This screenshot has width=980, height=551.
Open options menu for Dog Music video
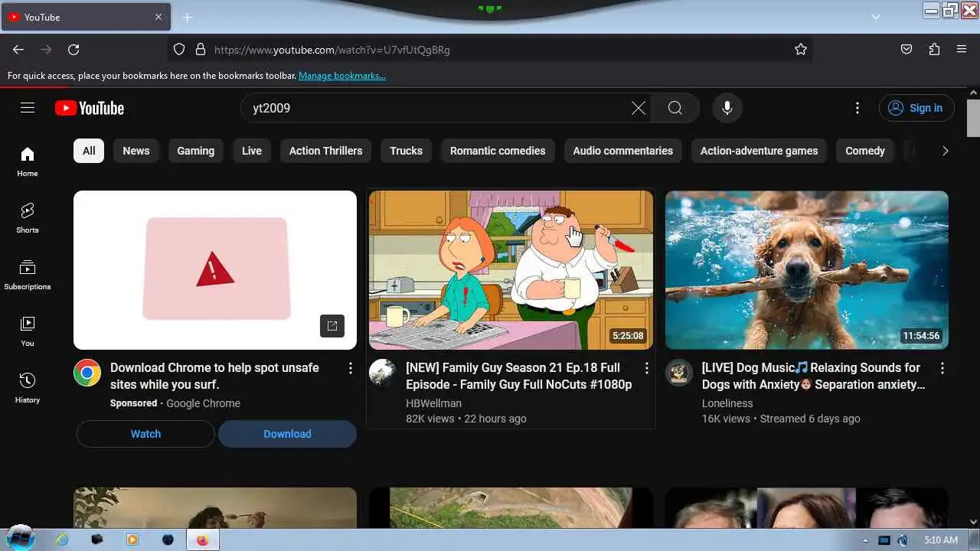pos(942,368)
